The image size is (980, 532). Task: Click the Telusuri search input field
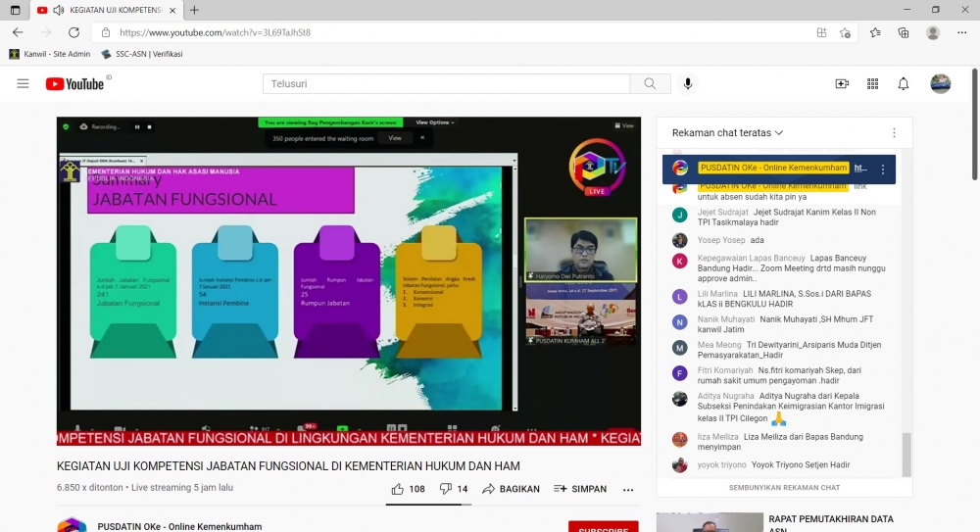(x=446, y=84)
